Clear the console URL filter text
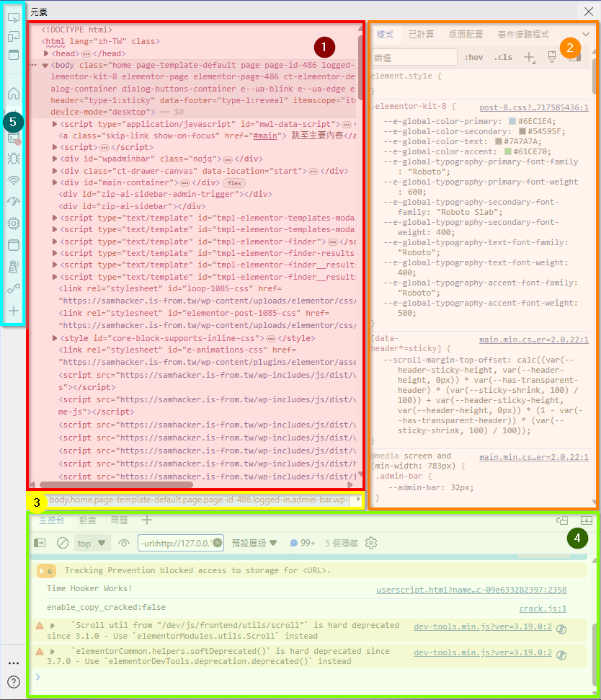 [218, 543]
